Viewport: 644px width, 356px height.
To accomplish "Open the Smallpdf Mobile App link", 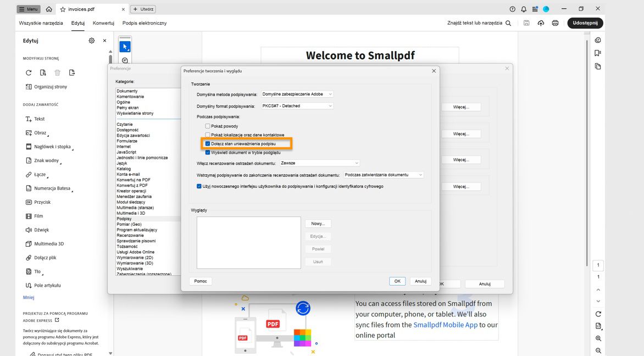I will [445, 325].
